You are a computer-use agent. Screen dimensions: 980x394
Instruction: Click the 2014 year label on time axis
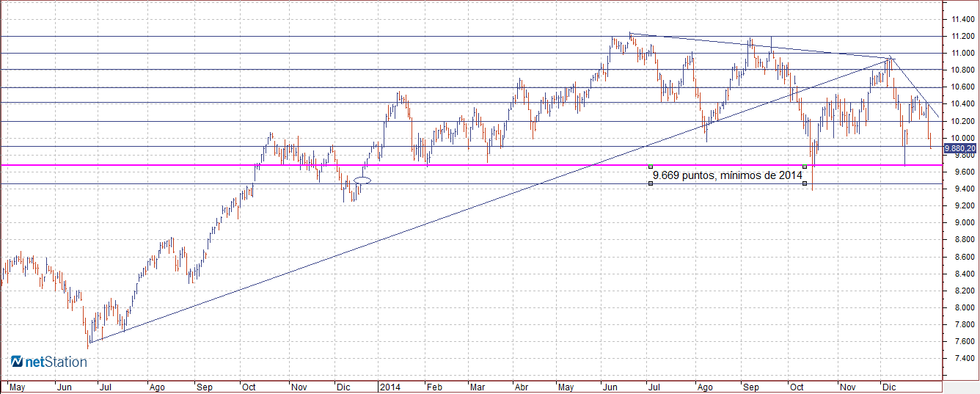pyautogui.click(x=390, y=387)
